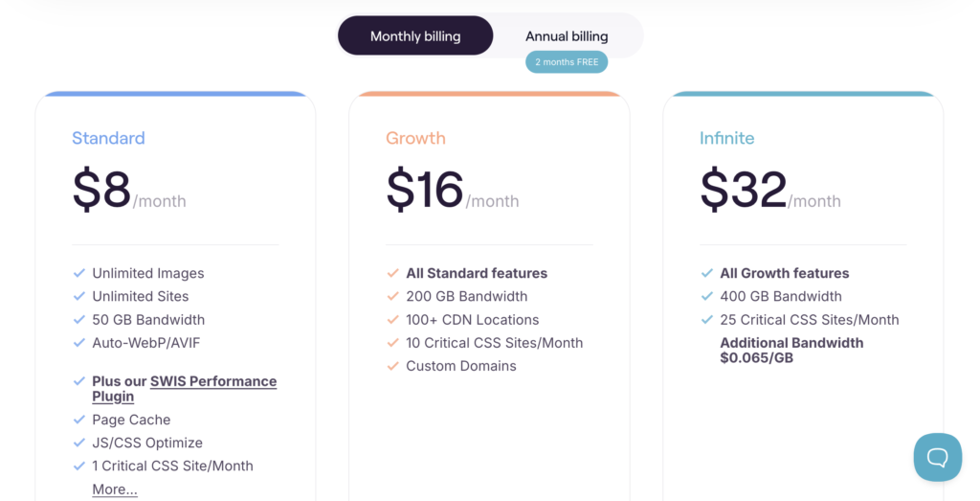Screen dimensions: 980x501
Task: Click the $32/month Infinite price
Action: [769, 191]
